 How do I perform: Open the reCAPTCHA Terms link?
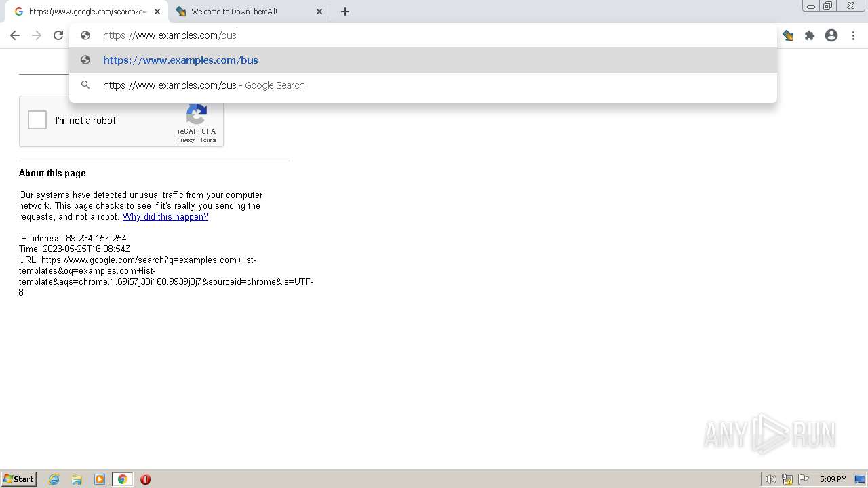click(208, 140)
